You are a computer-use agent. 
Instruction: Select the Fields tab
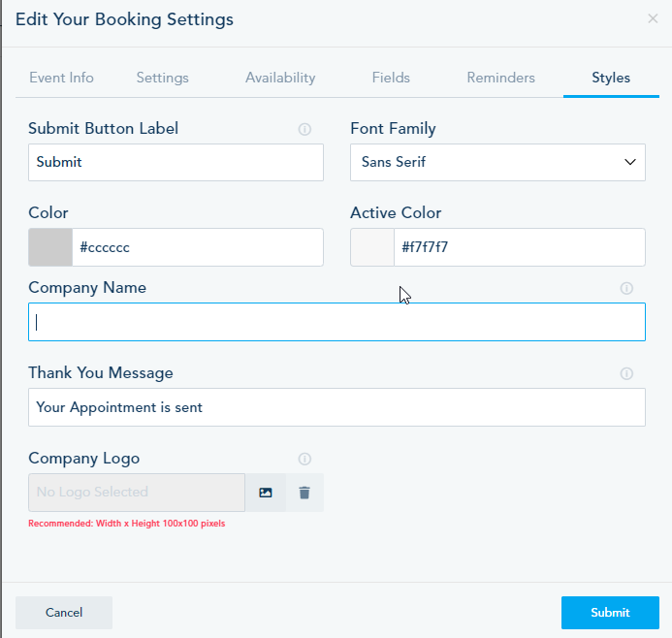point(391,78)
